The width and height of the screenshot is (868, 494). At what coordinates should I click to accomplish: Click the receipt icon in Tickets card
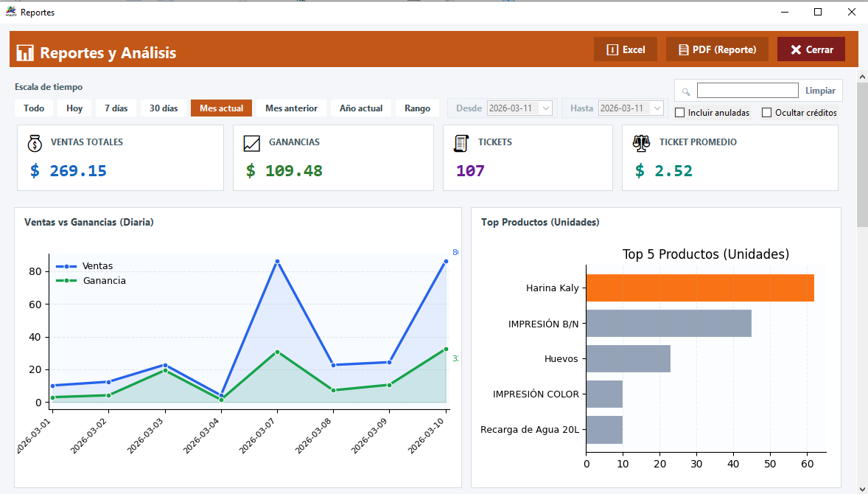click(461, 143)
